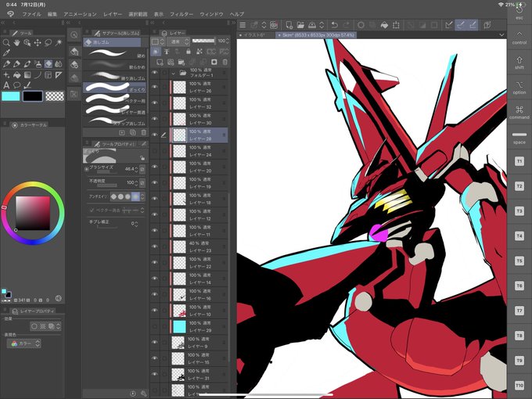
Task: Click the brush size stepper arrows
Action: 136,169
